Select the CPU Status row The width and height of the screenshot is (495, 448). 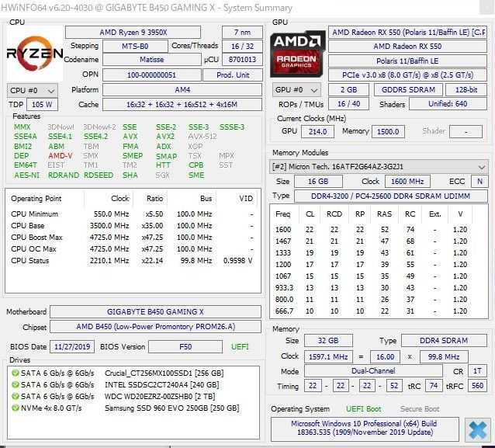(x=133, y=261)
